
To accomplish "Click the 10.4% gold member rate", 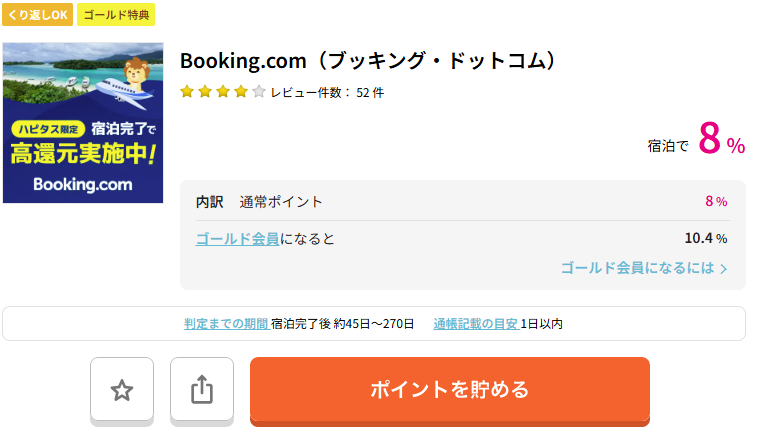I will click(x=705, y=239).
